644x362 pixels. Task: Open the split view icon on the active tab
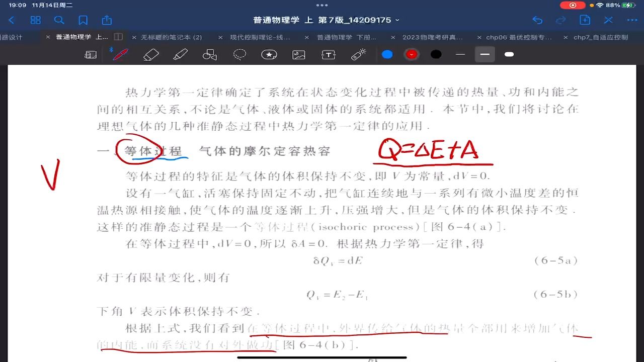118,37
